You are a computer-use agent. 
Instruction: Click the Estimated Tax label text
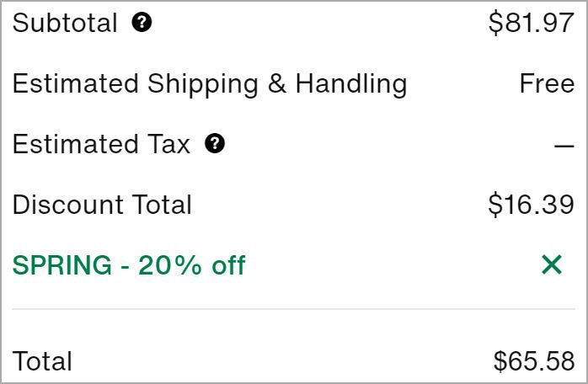[x=102, y=144]
